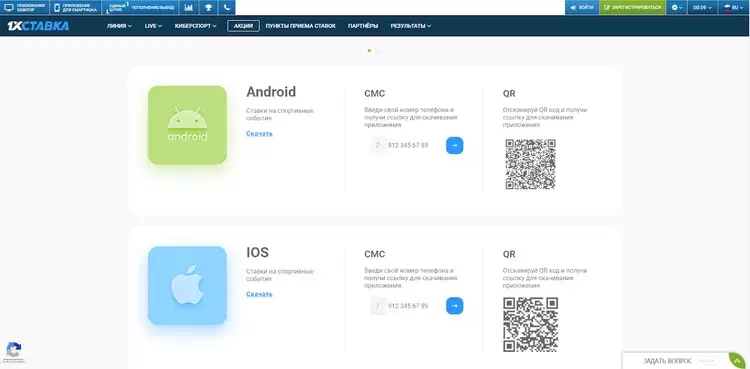Viewport: 750px width, 369px height.
Task: Send Android SMS link with arrow button
Action: point(454,145)
